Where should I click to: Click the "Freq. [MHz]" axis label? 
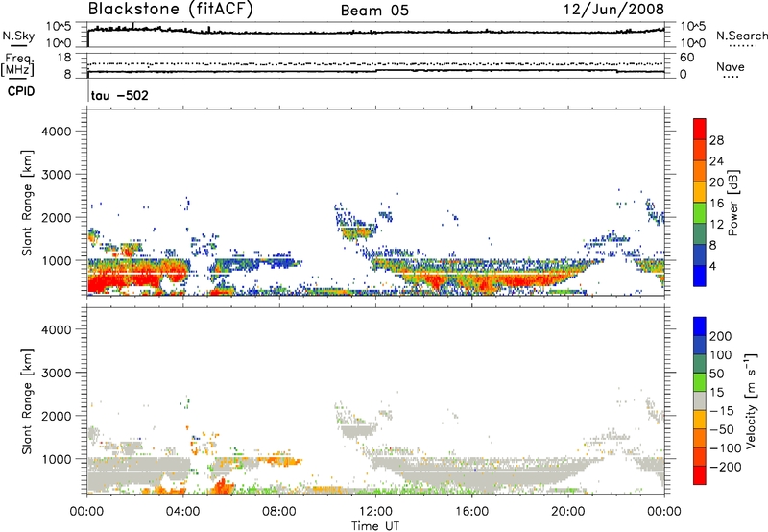pyautogui.click(x=17, y=64)
